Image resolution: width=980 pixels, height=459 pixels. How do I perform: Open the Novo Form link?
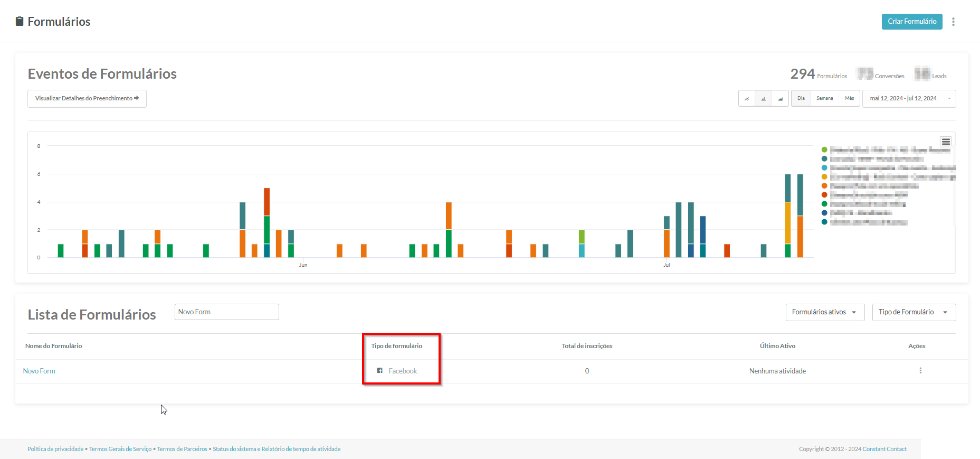(39, 371)
